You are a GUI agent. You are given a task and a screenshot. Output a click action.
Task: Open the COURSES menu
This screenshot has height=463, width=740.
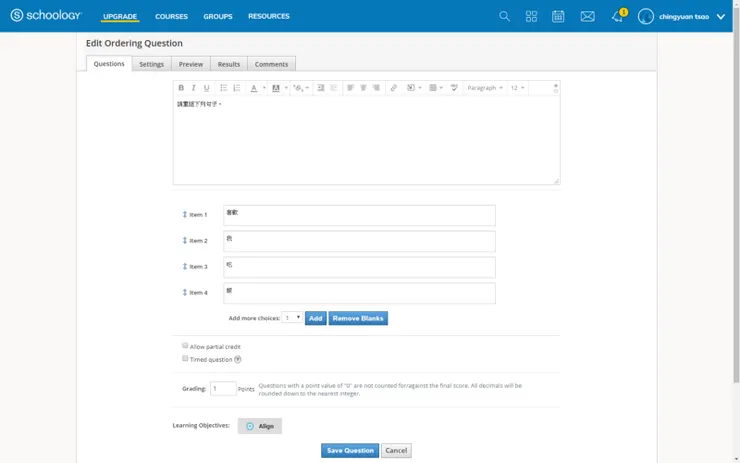pyautogui.click(x=171, y=17)
